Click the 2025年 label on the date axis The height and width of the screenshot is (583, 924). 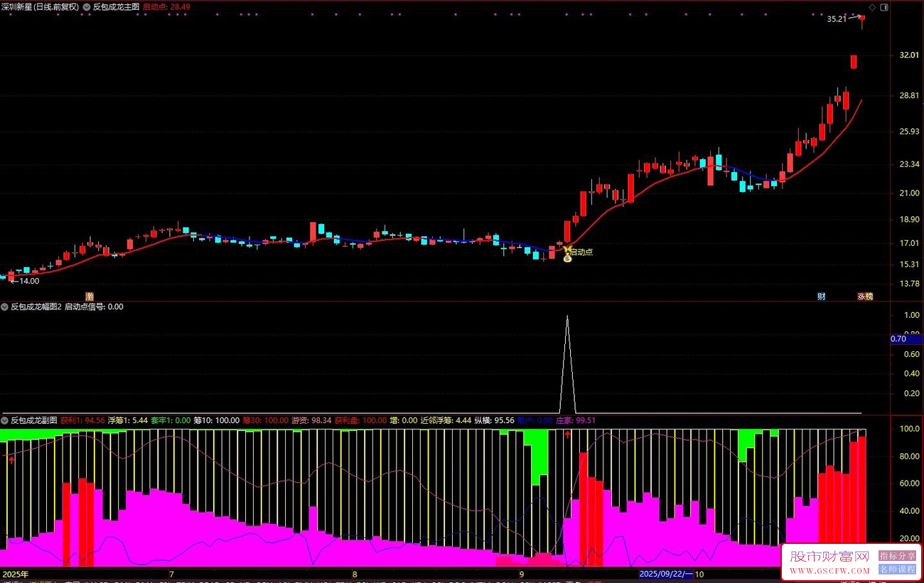coord(16,574)
